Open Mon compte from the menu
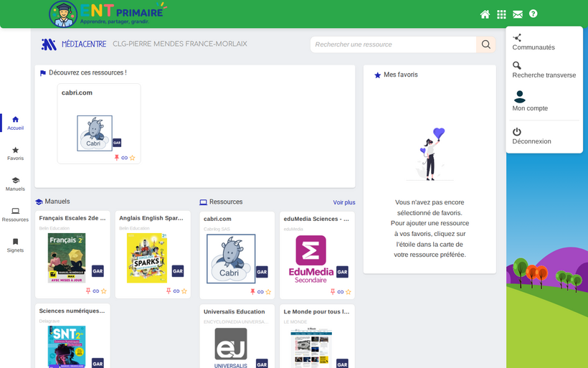588x368 pixels. point(530,101)
